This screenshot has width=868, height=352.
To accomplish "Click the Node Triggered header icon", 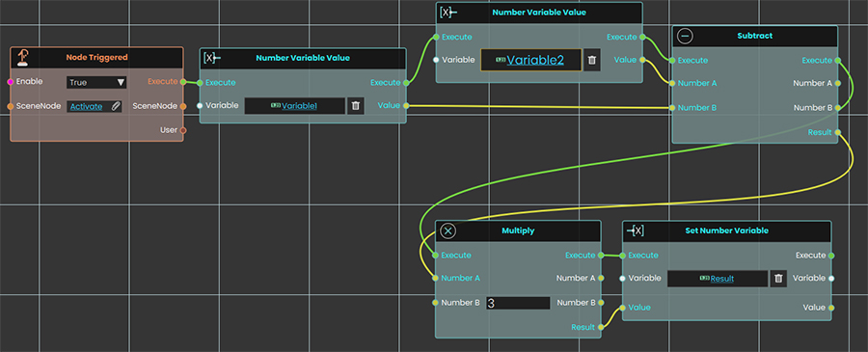I will [24, 57].
